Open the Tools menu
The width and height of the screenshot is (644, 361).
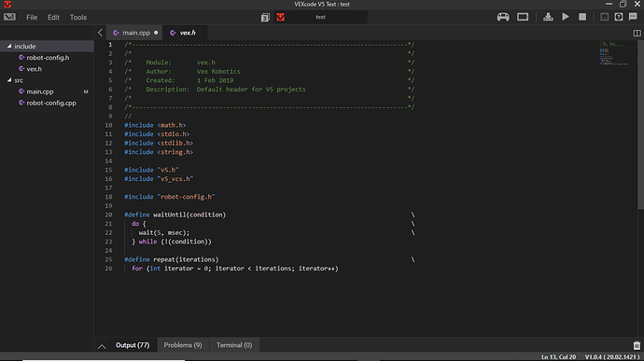[x=78, y=17]
